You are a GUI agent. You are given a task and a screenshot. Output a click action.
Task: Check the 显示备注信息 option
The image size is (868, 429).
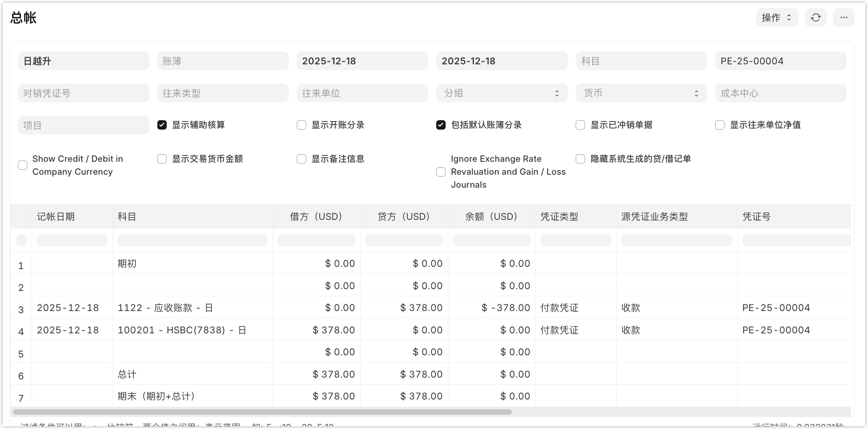tap(301, 159)
